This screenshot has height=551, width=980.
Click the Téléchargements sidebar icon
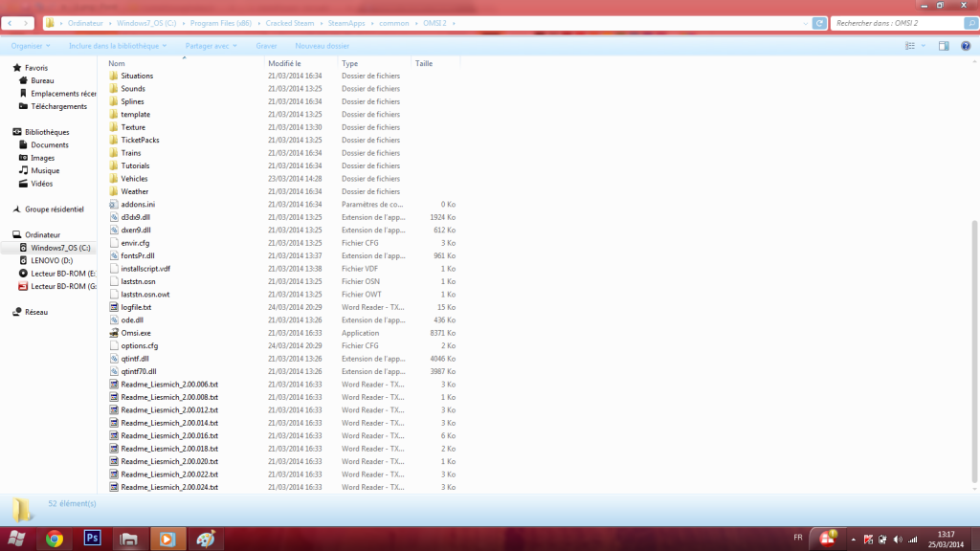click(x=23, y=106)
